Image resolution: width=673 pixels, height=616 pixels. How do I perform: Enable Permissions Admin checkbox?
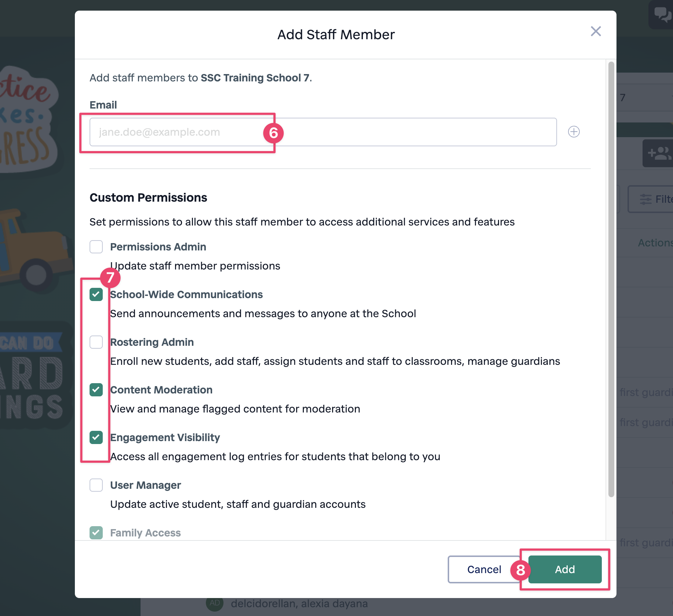tap(96, 247)
